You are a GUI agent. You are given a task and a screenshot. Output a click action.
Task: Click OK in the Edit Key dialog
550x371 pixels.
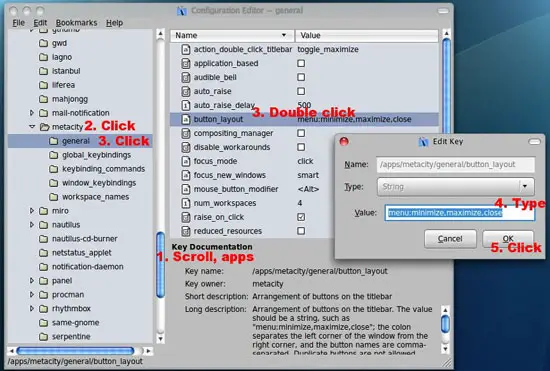tap(508, 239)
